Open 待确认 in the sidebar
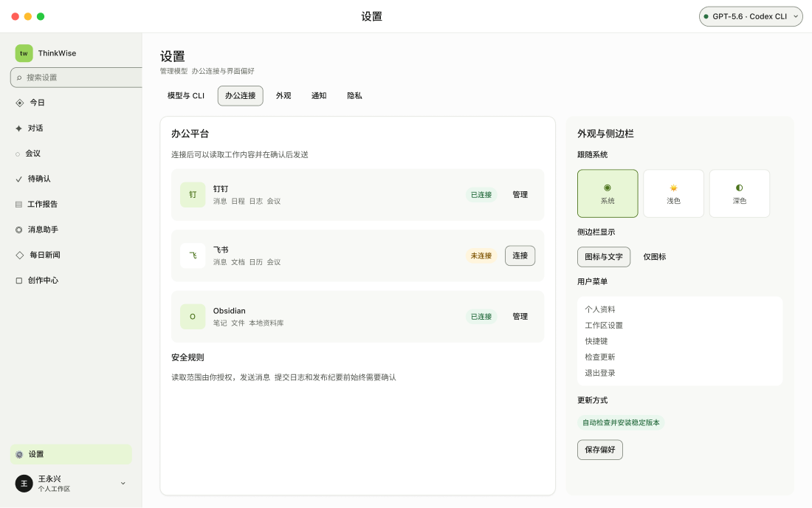The image size is (812, 508). 71,179
